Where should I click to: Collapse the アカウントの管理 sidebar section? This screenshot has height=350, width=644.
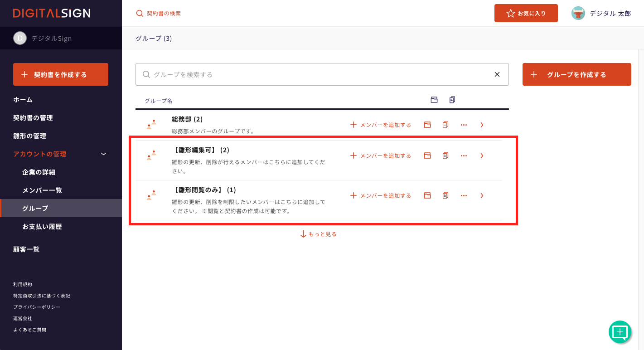pyautogui.click(x=103, y=154)
